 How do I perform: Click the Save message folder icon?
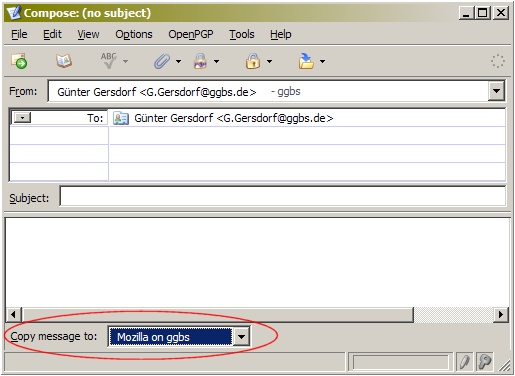coord(306,61)
